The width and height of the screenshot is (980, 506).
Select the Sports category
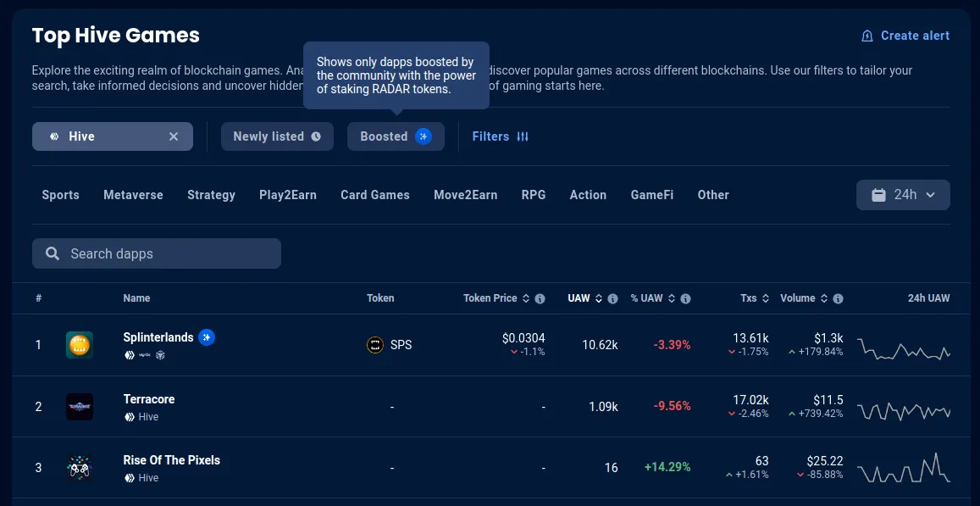[61, 195]
